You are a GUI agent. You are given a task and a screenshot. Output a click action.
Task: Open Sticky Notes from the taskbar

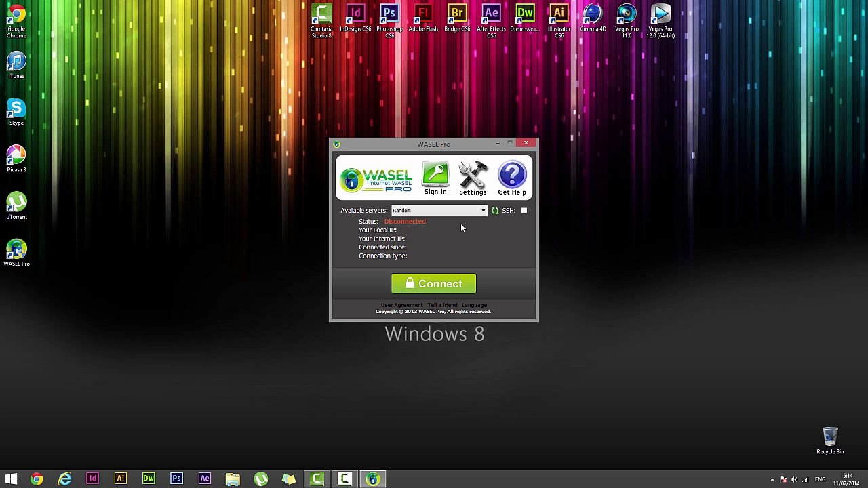289,479
